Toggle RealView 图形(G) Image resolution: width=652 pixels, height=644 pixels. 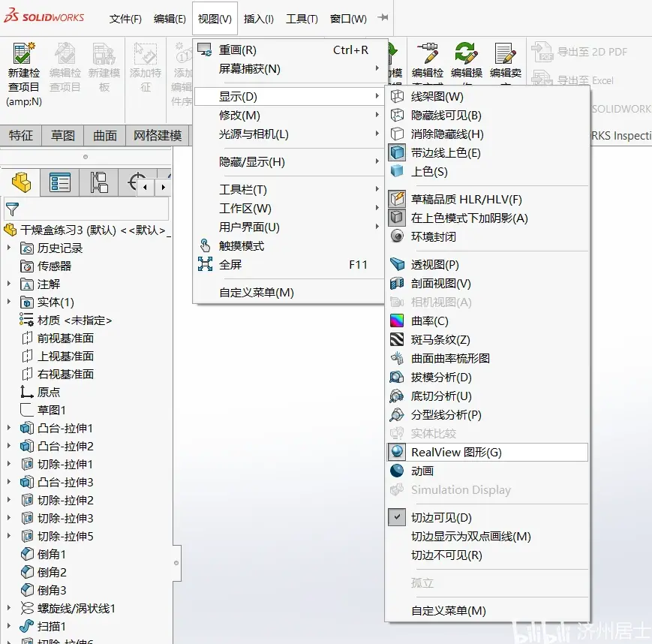click(x=488, y=452)
